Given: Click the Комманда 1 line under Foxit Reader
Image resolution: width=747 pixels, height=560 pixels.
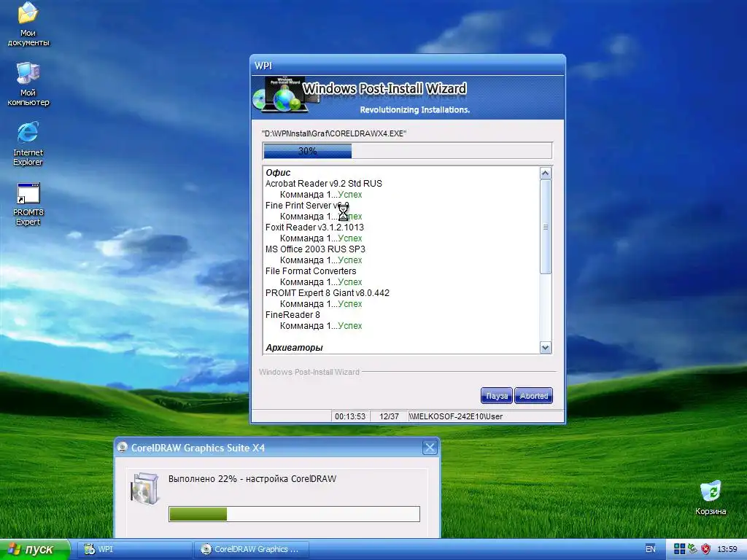Looking at the screenshot, I should click(321, 238).
